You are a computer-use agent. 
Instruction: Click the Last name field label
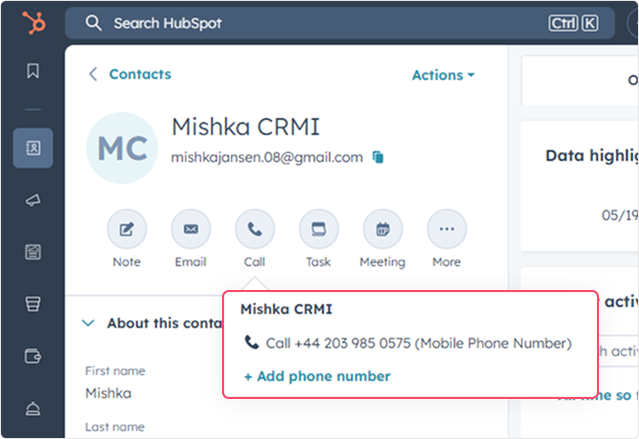tap(115, 427)
